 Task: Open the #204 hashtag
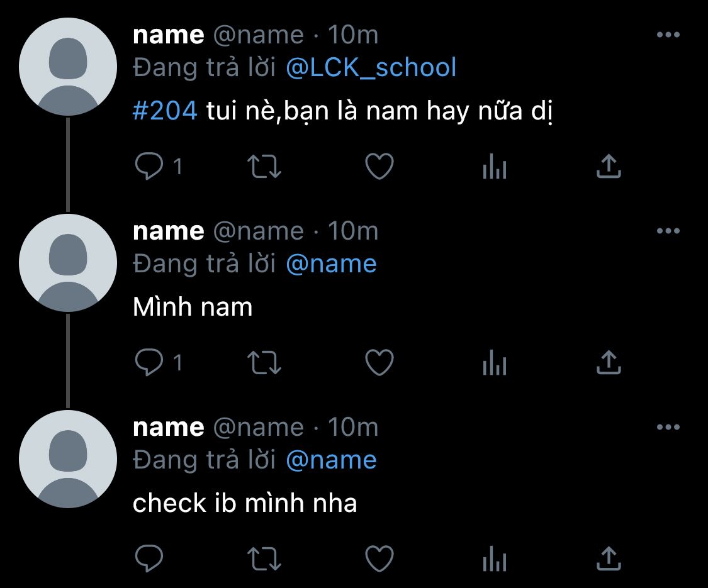165,111
